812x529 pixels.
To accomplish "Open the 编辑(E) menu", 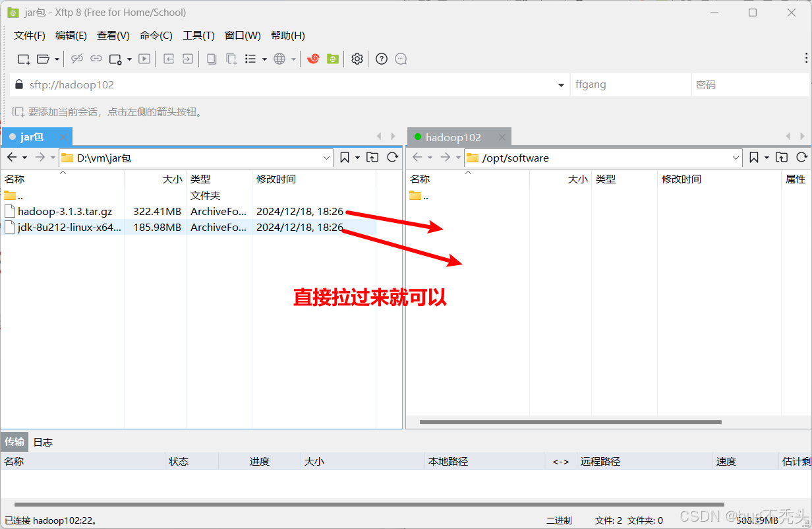I will click(x=71, y=36).
